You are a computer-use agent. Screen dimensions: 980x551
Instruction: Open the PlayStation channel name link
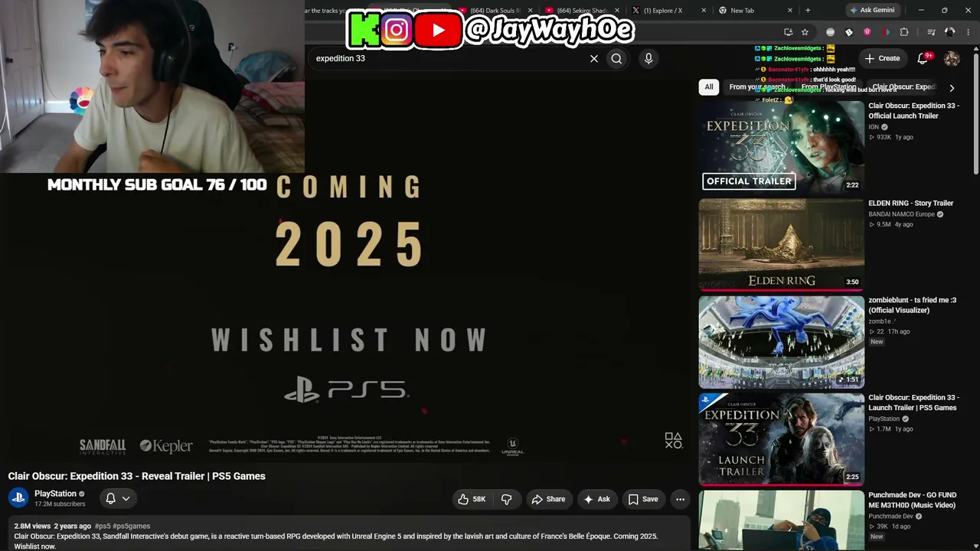(x=55, y=494)
